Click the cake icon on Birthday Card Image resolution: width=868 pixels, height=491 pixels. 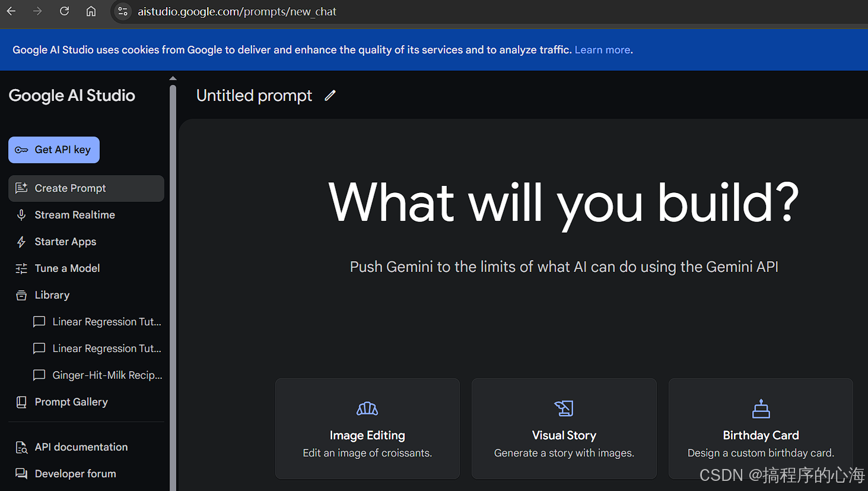coord(761,408)
